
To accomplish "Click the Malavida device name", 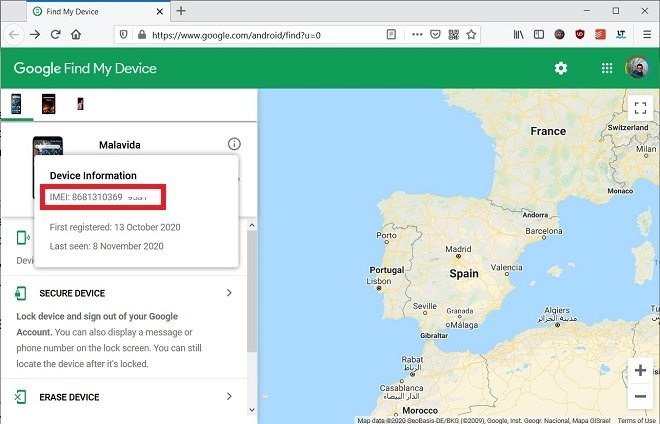I will tap(120, 145).
